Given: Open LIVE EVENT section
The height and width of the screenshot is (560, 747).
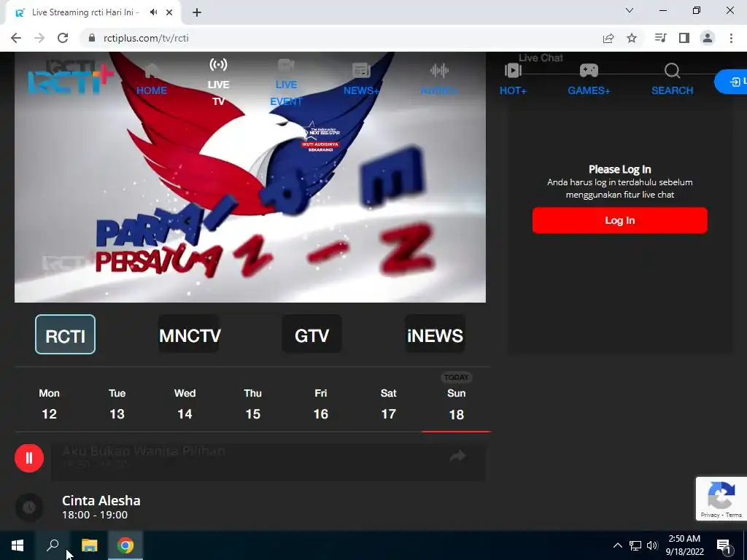Looking at the screenshot, I should point(286,82).
